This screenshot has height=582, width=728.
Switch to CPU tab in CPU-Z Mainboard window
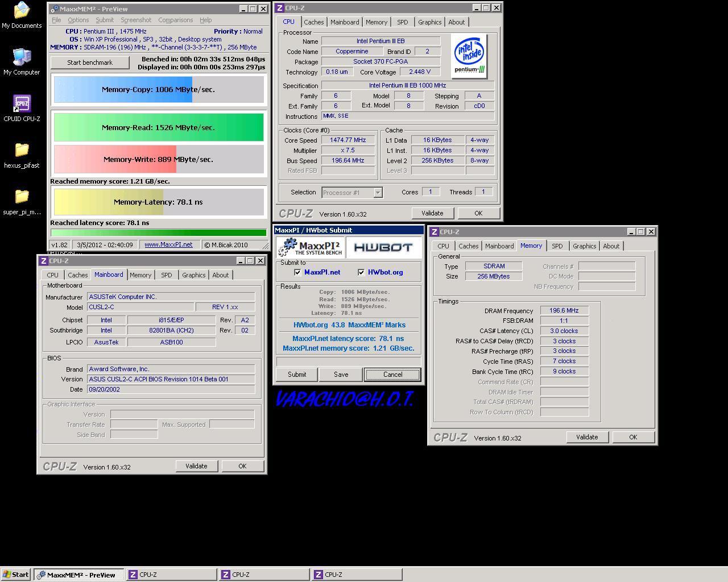point(52,275)
